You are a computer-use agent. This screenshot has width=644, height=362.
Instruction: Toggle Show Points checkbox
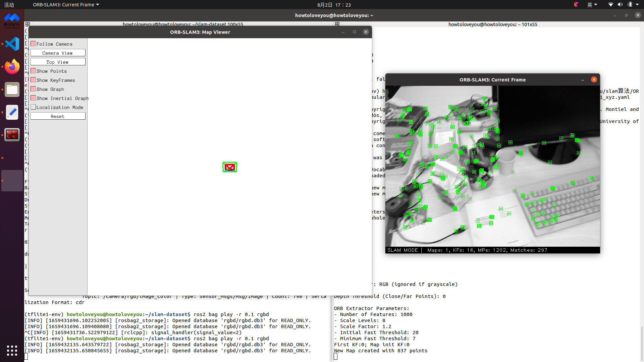(33, 71)
